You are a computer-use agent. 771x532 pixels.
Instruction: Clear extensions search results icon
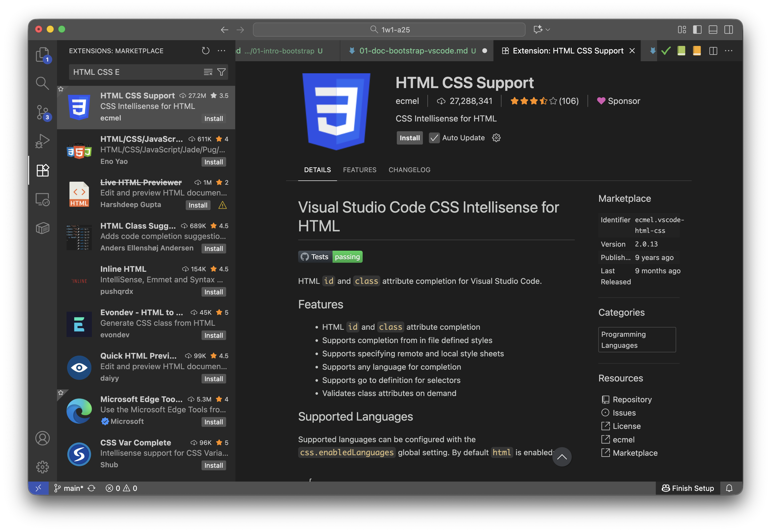(x=208, y=72)
